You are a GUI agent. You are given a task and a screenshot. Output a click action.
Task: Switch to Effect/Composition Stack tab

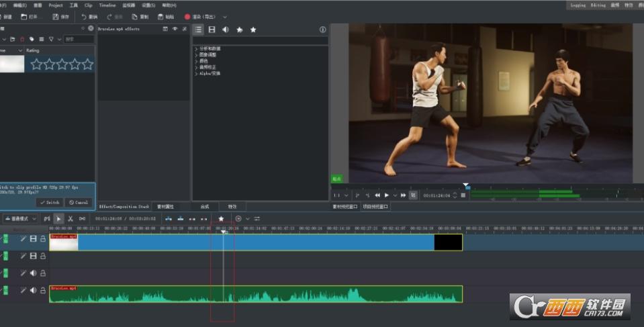click(124, 206)
